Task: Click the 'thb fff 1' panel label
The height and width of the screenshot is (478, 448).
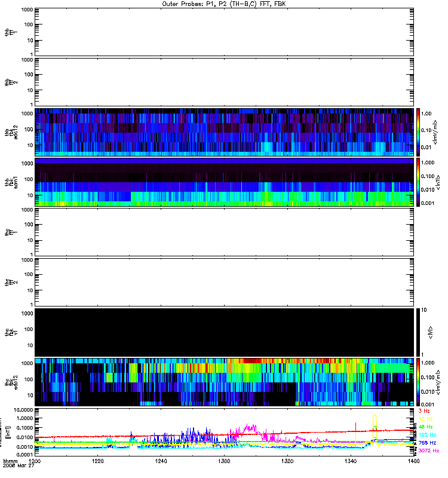Action: 11,32
